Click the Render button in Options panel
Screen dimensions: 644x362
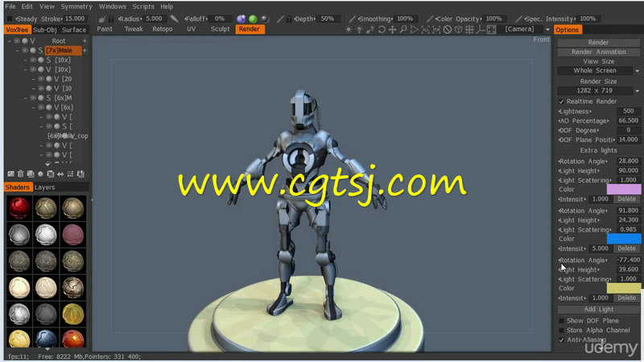(598, 43)
